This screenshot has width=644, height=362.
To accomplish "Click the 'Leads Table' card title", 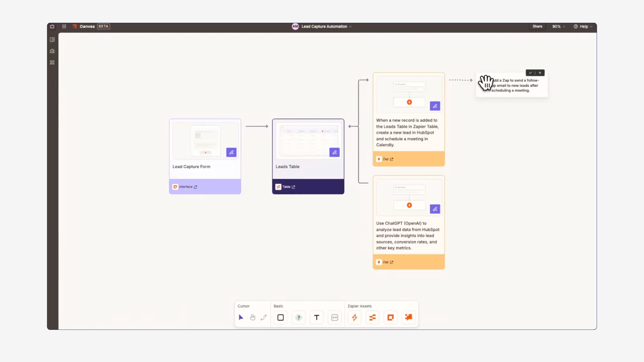I will (287, 167).
